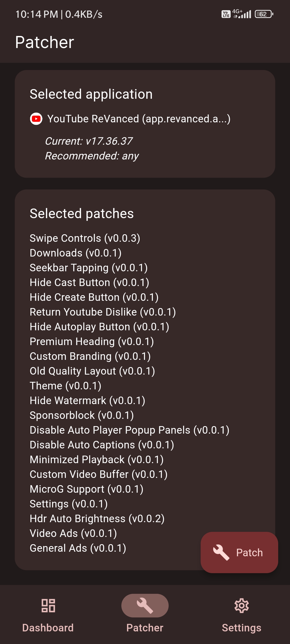Select the Hide Cast Button patch

tap(89, 282)
